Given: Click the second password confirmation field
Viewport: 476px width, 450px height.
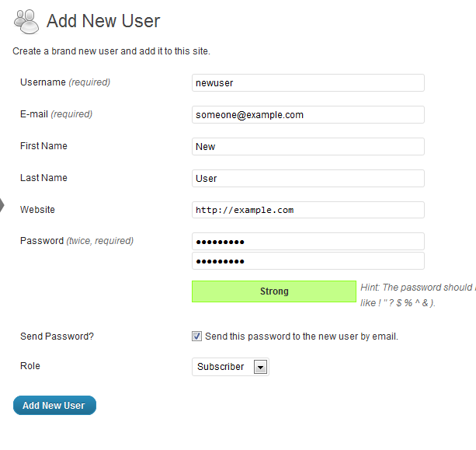Looking at the screenshot, I should click(307, 260).
